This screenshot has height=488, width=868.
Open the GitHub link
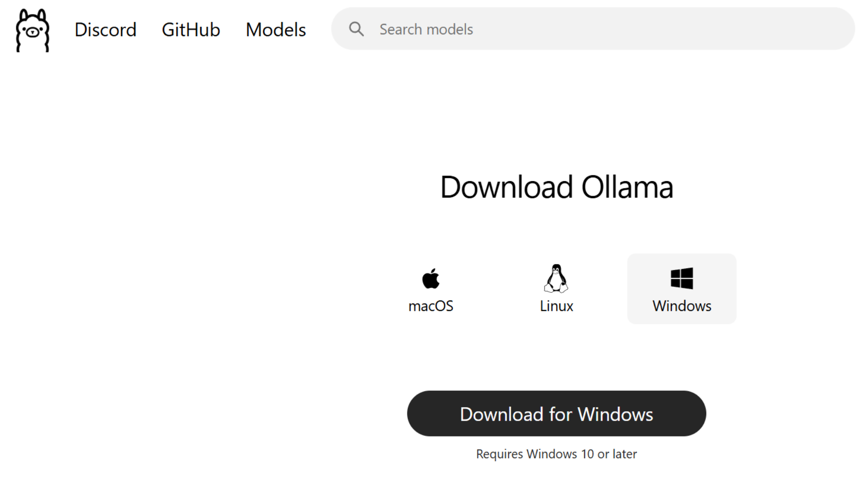pyautogui.click(x=191, y=30)
